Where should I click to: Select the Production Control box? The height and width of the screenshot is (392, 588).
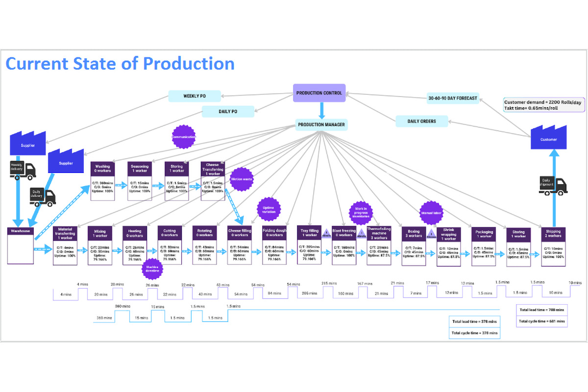pos(319,93)
